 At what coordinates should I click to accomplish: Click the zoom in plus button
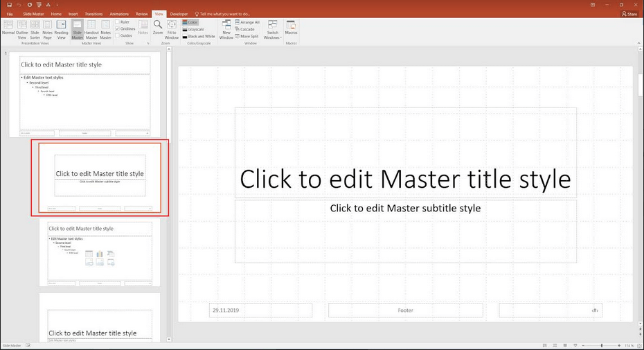(619, 345)
